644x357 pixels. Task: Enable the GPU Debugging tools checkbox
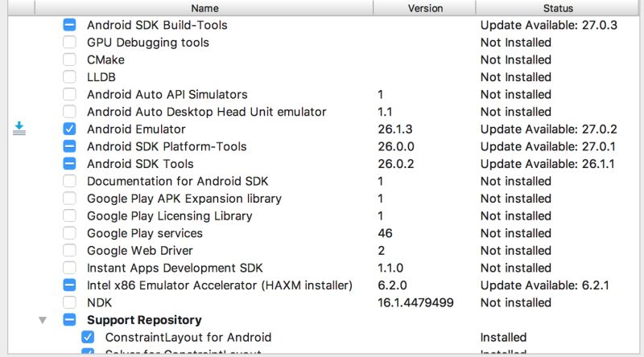69,43
